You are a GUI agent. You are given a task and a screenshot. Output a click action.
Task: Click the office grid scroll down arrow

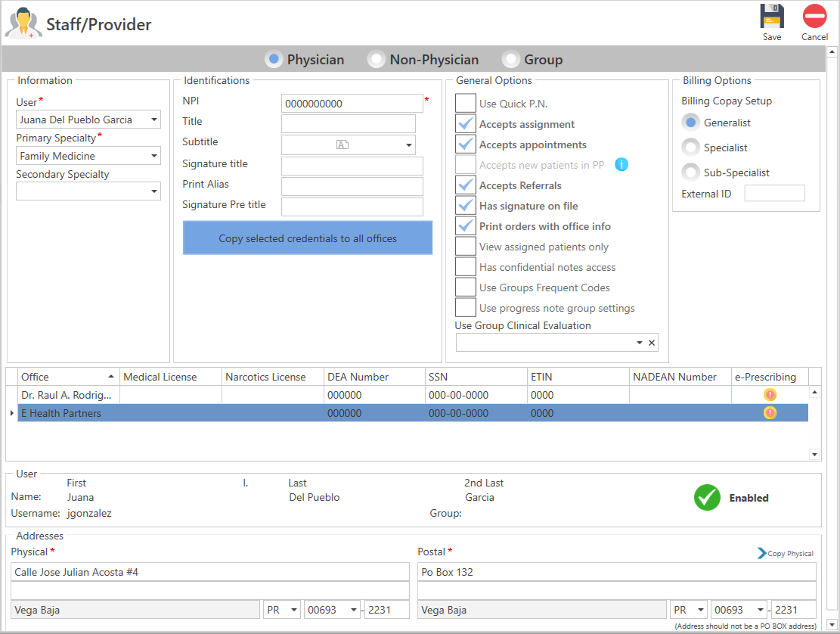[814, 455]
